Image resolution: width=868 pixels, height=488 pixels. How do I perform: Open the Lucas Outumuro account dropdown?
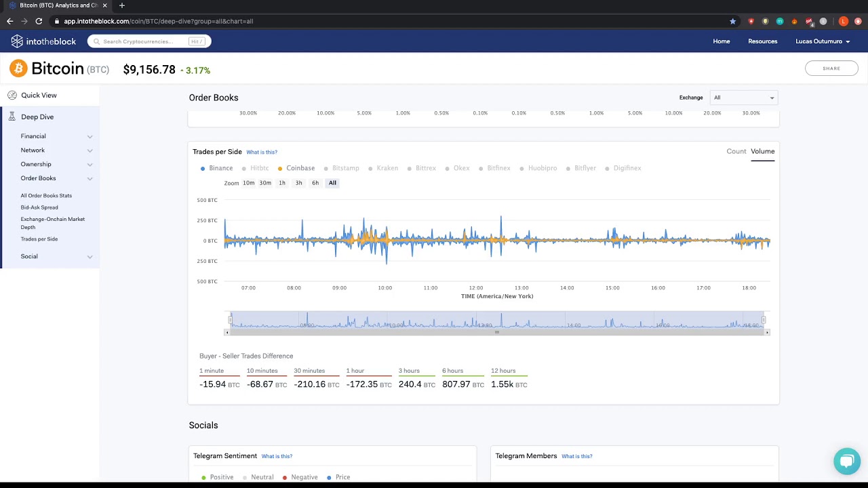click(x=823, y=41)
